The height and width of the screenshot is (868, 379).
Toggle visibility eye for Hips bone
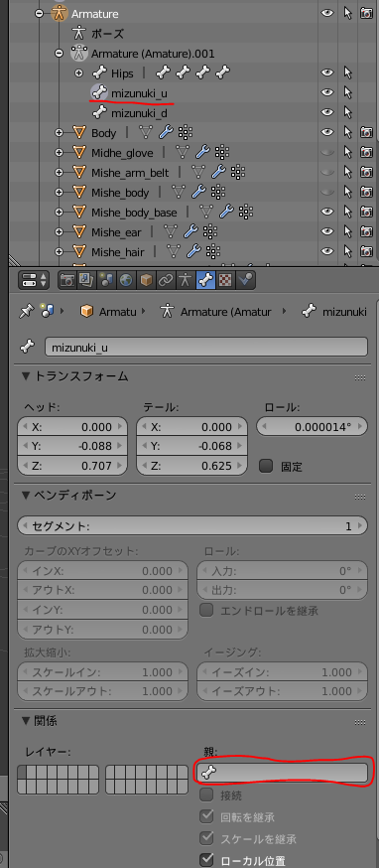pyautogui.click(x=328, y=73)
